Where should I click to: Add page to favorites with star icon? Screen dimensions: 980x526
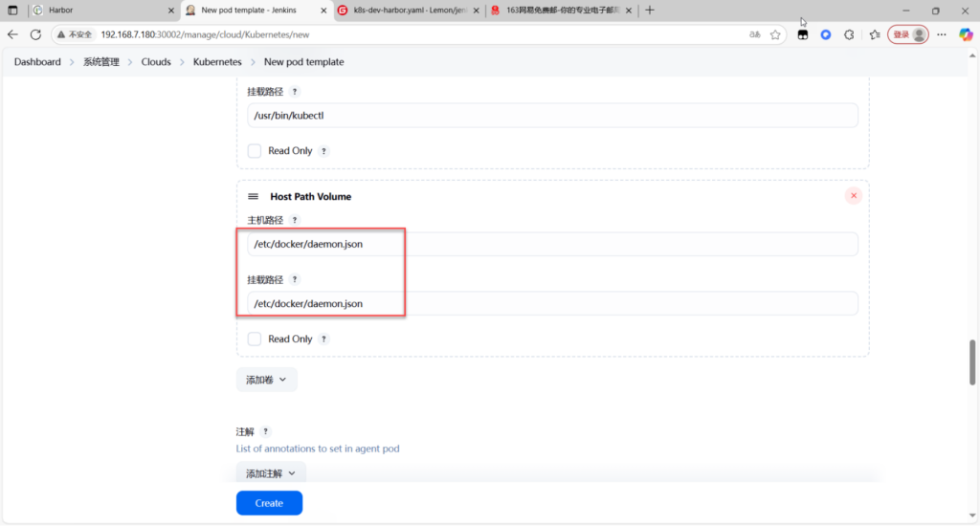click(x=775, y=34)
